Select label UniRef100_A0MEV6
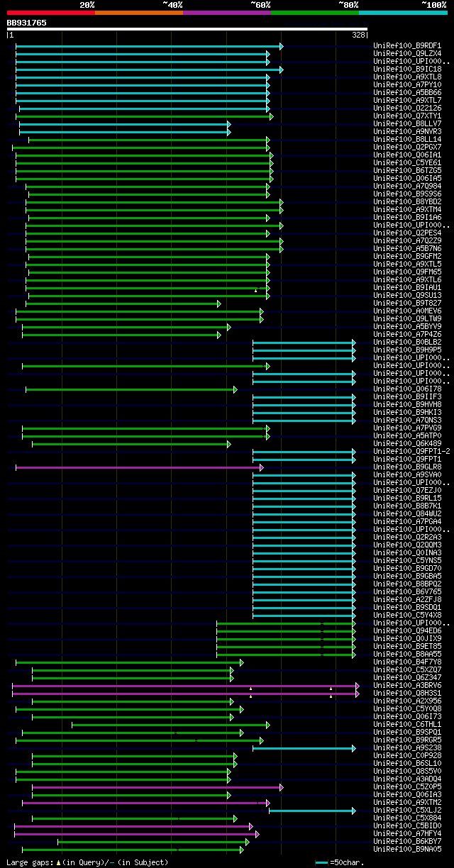454x868 pixels. [407, 311]
